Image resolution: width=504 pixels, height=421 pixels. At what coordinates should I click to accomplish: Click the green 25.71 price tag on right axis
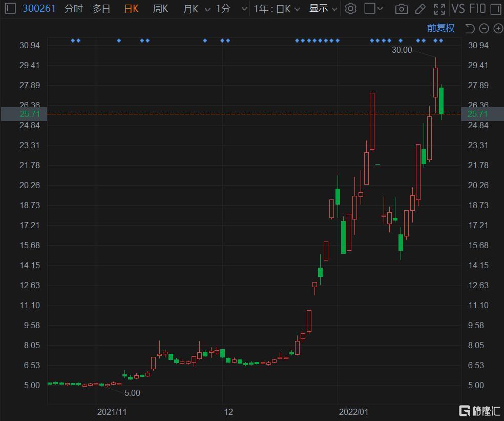coord(482,114)
